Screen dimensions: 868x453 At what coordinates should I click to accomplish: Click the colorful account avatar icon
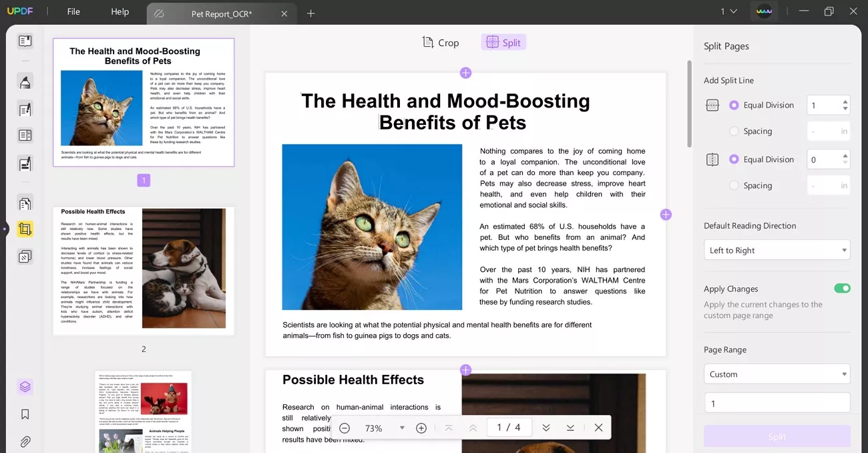coord(764,12)
